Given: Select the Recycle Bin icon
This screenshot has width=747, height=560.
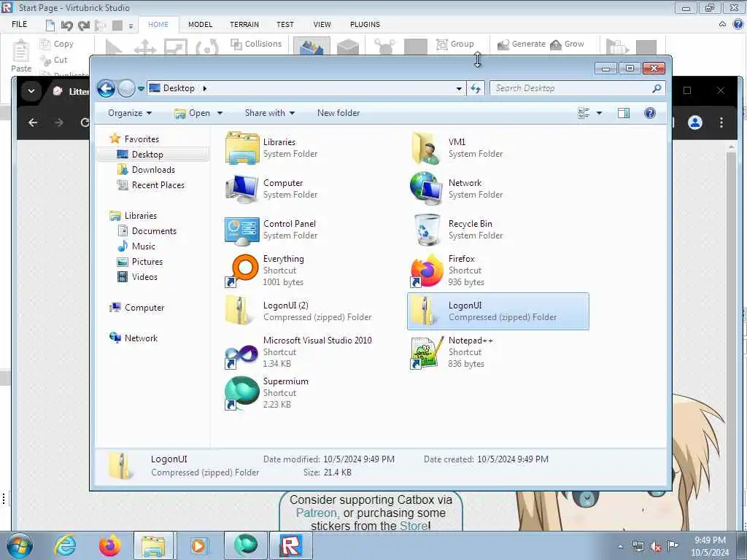Looking at the screenshot, I should [x=427, y=230].
